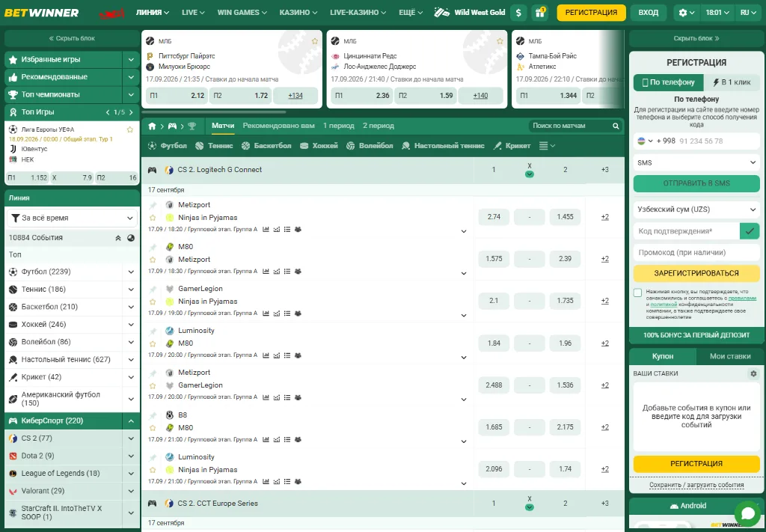Screen dimensions: 766x532
Task: Pin the Metizport vs Ninjas in Pyjamas match
Action: point(153,205)
